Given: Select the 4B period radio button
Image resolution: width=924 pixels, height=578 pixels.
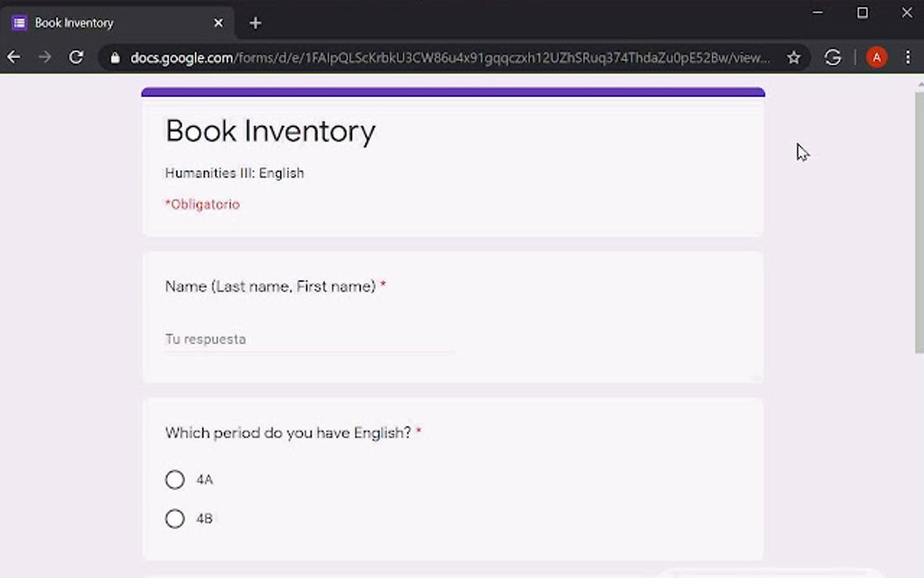Looking at the screenshot, I should pyautogui.click(x=175, y=518).
